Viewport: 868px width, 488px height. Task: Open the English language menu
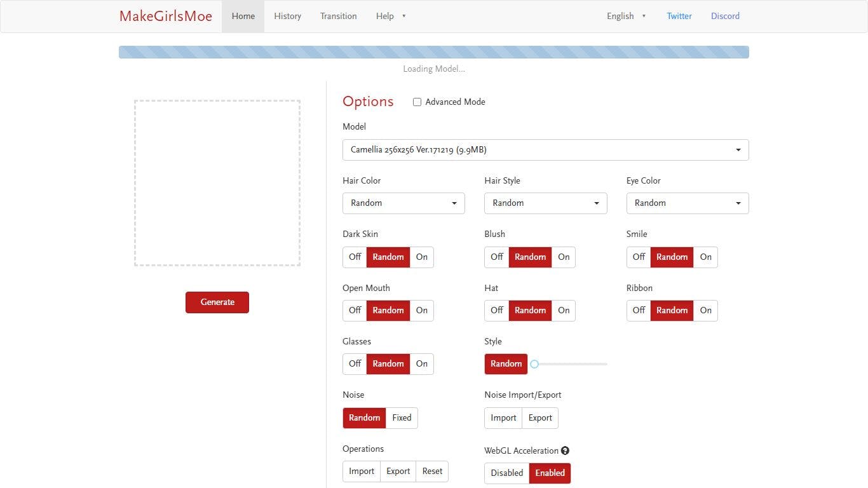[626, 16]
